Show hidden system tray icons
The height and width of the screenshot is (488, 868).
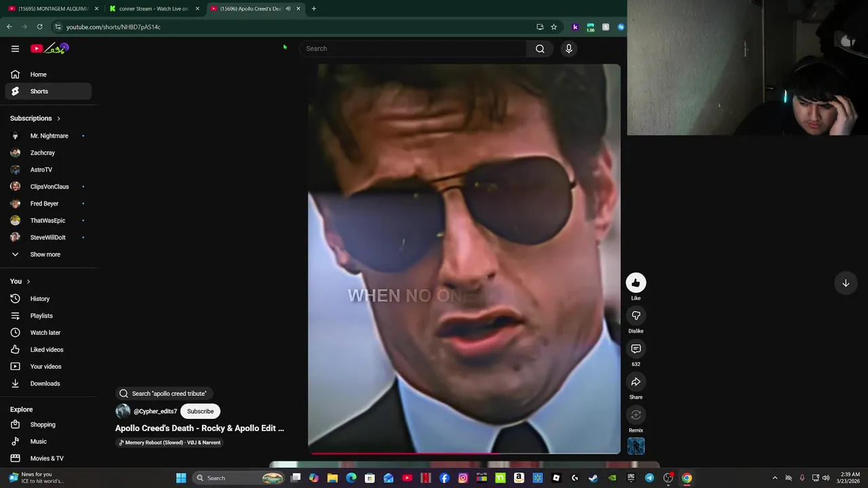point(775,478)
